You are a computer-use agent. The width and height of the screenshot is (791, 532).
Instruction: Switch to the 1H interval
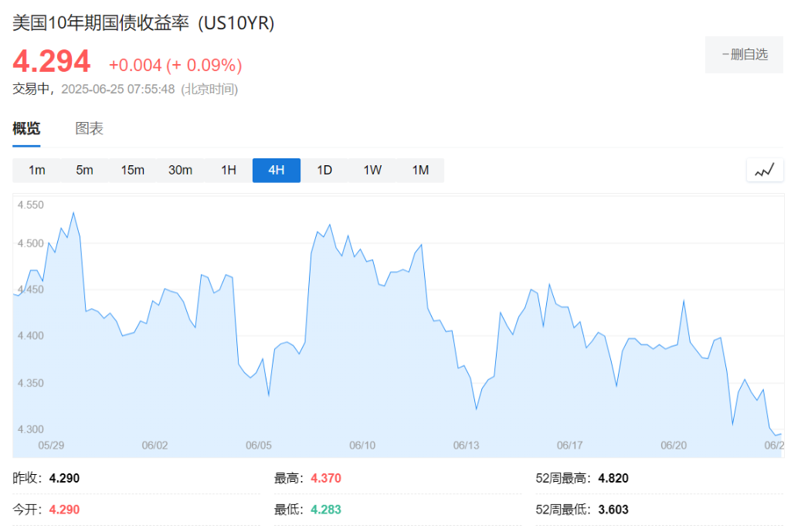coord(228,170)
